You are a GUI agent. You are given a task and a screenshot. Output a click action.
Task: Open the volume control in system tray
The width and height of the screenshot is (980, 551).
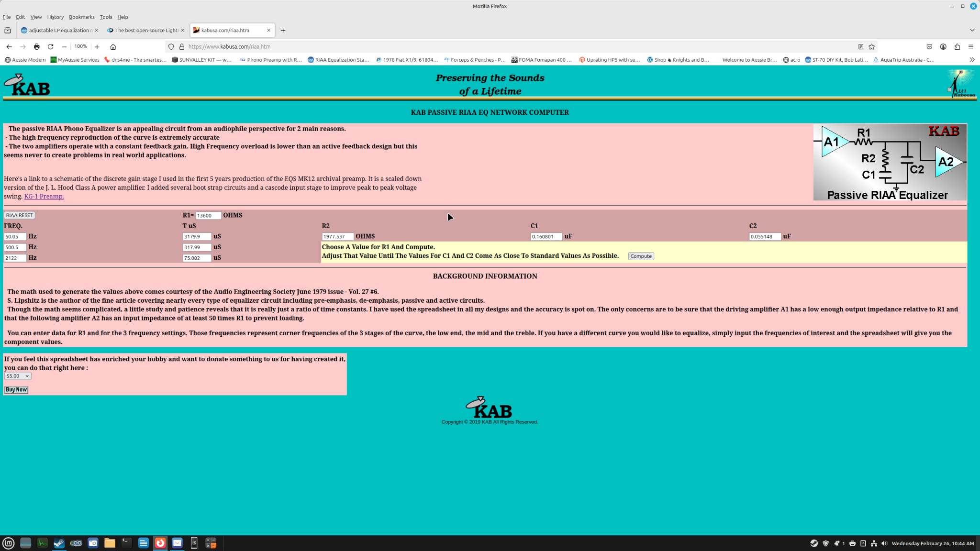(x=884, y=543)
